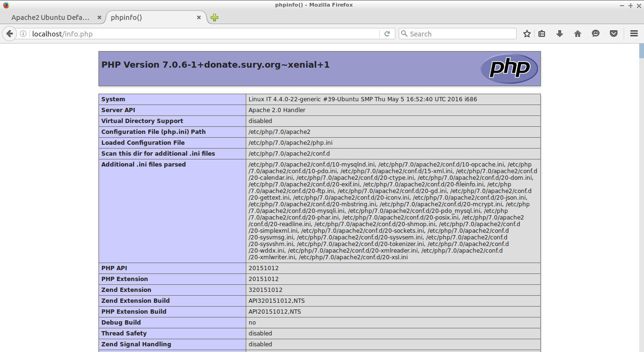This screenshot has height=352, width=644.
Task: Click Loaded Configuration File label
Action: (143, 143)
